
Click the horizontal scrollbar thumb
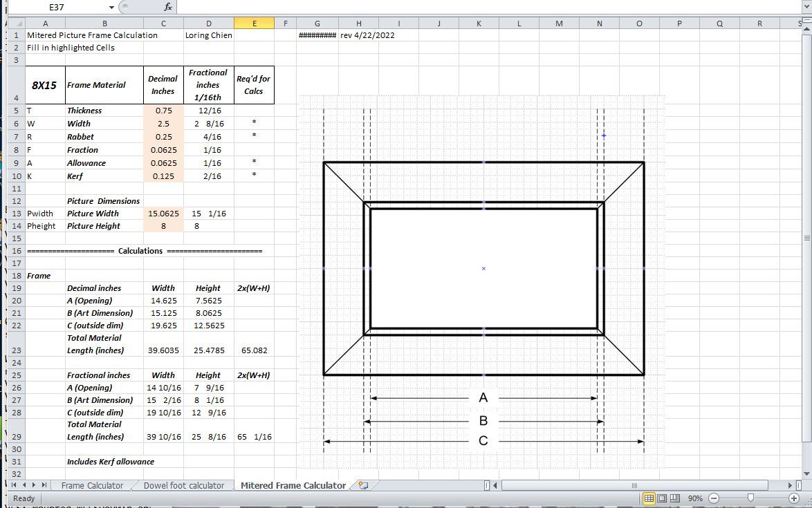pos(633,485)
